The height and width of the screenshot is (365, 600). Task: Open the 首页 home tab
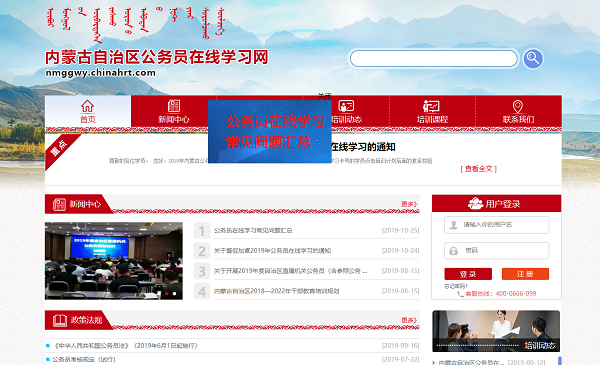pos(88,111)
